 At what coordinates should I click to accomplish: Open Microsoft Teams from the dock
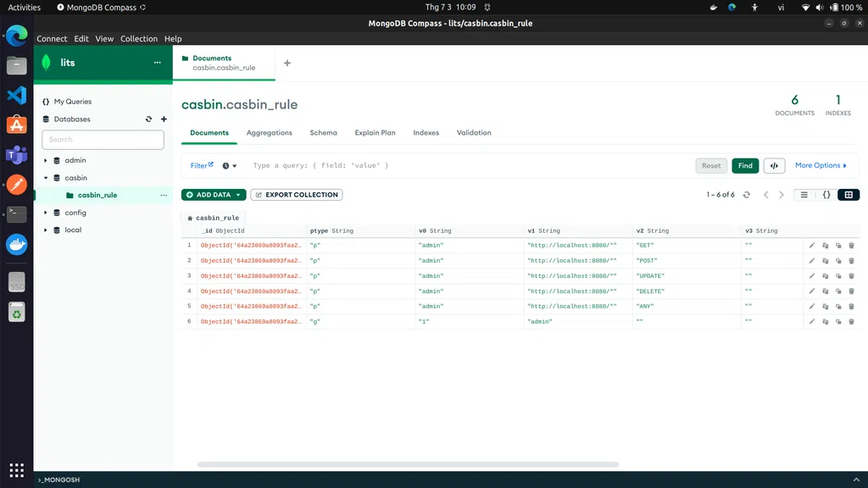[x=17, y=155]
